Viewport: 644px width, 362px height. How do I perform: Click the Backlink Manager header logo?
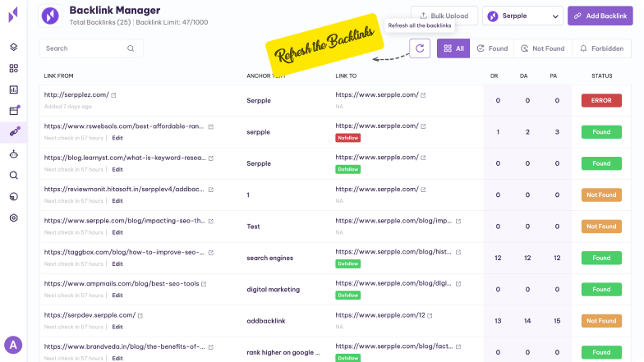click(50, 16)
